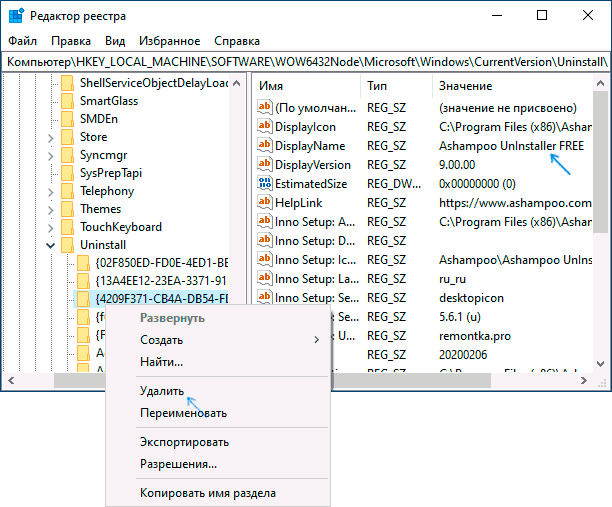The width and height of the screenshot is (612, 507).
Task: Expand the Themes key
Action: [x=51, y=210]
